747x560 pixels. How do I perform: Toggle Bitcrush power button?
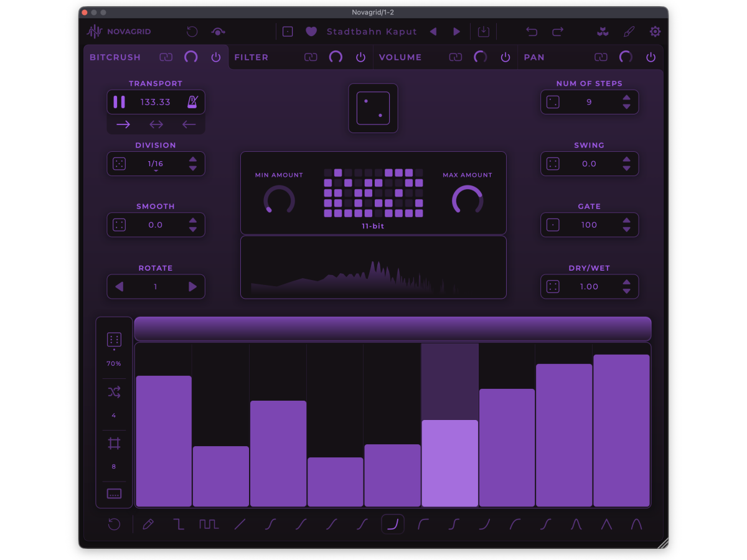click(216, 57)
